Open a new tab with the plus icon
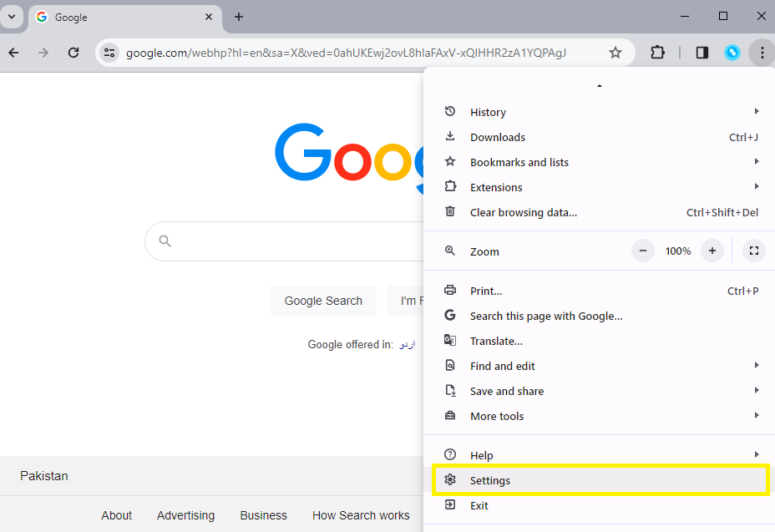775x532 pixels. 239,17
